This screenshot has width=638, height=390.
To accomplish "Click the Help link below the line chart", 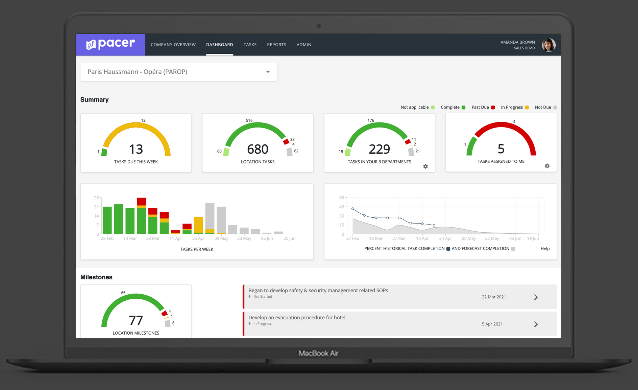I will click(545, 249).
